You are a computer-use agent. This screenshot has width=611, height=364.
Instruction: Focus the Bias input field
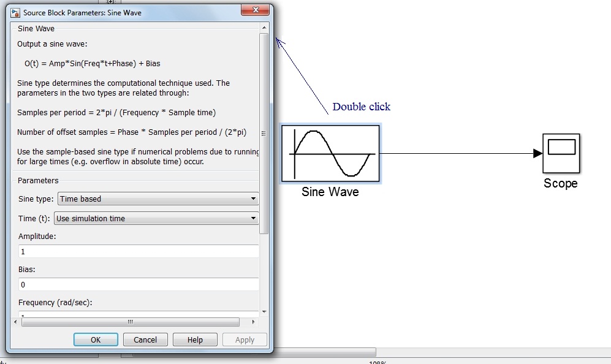pyautogui.click(x=138, y=284)
